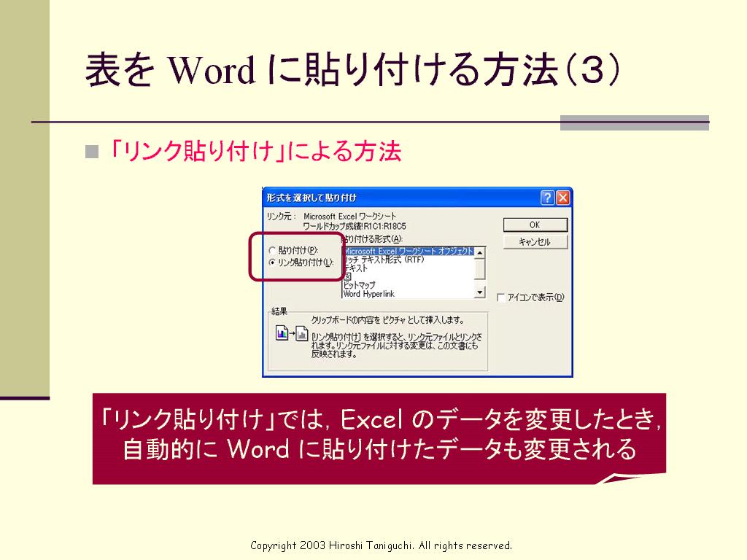
Task: Choose ビットマップ in the format list
Action: [x=409, y=285]
